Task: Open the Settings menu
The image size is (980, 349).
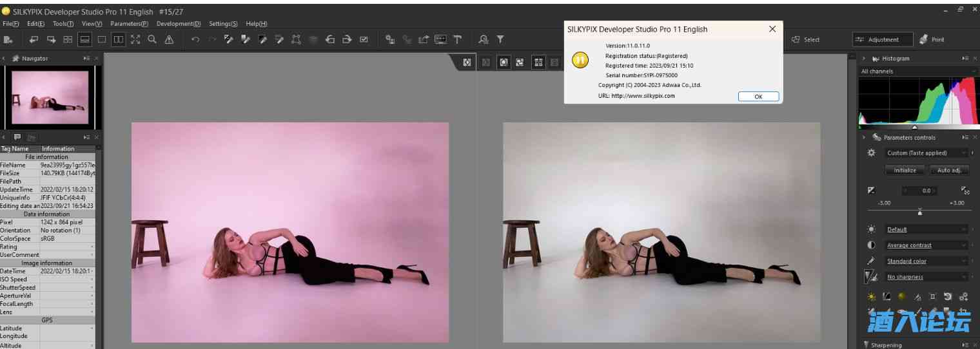Action: coord(223,24)
